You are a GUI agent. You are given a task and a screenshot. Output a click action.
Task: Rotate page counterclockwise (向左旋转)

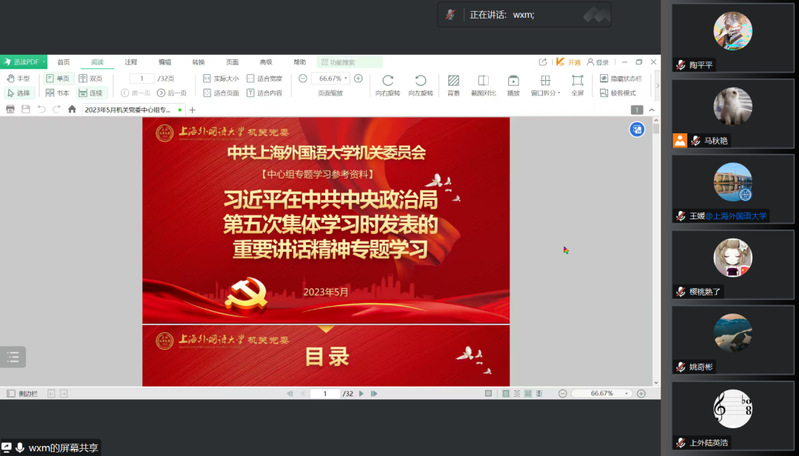[x=420, y=85]
